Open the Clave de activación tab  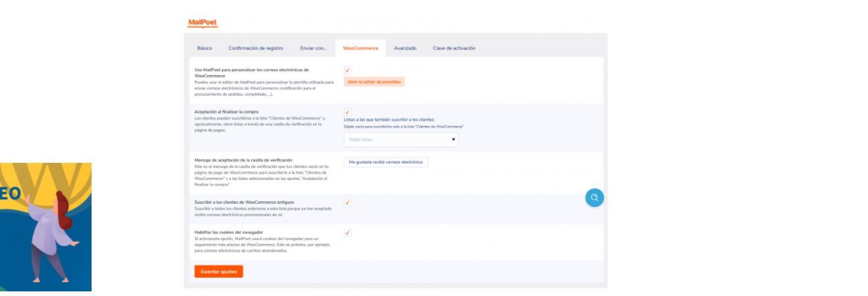(x=453, y=49)
